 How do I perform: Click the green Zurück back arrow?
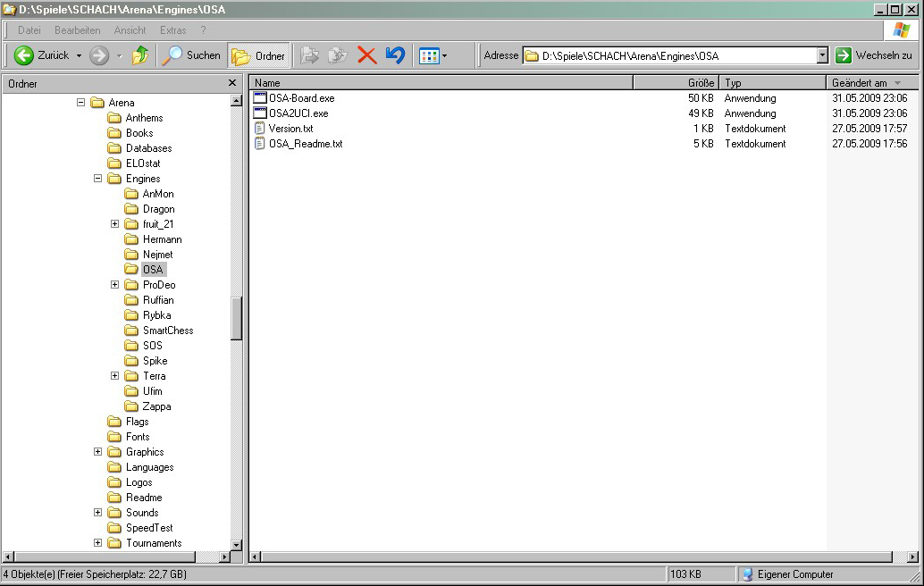click(x=23, y=55)
